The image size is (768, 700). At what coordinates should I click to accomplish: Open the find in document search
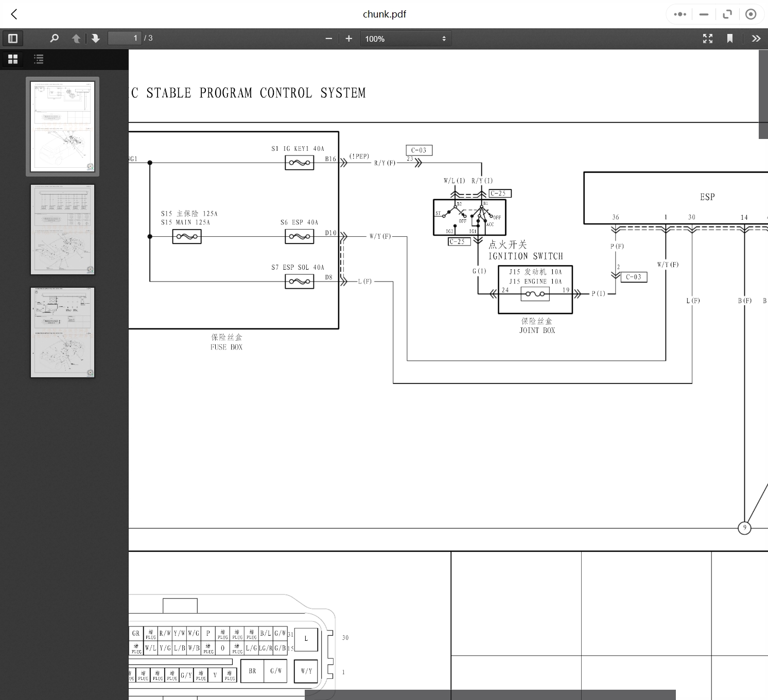tap(54, 39)
